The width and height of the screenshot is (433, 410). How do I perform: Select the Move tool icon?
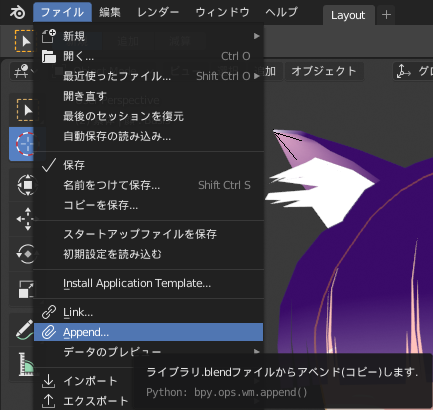coord(27,219)
